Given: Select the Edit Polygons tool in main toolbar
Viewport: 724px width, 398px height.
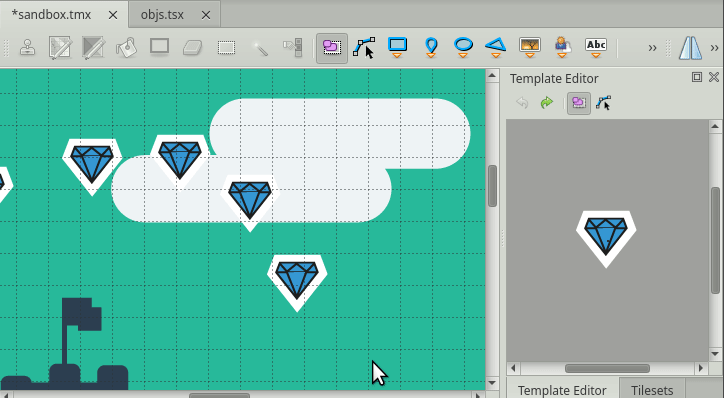Looking at the screenshot, I should [364, 48].
